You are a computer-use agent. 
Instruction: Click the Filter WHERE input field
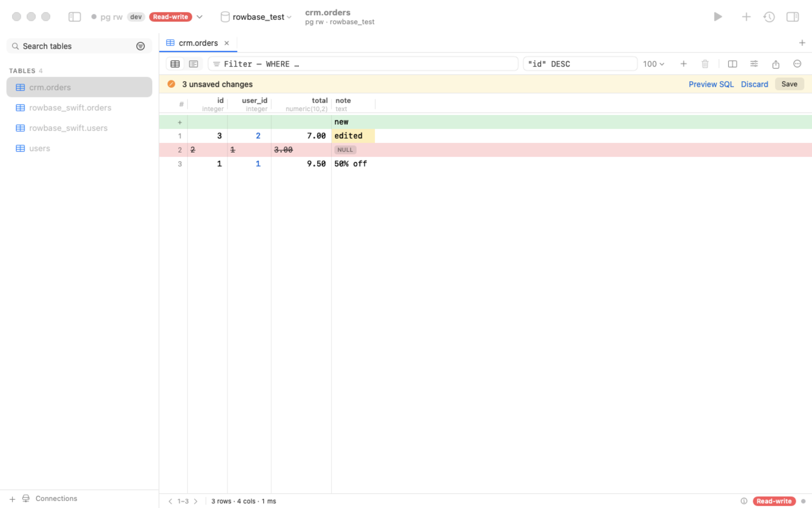[363, 64]
